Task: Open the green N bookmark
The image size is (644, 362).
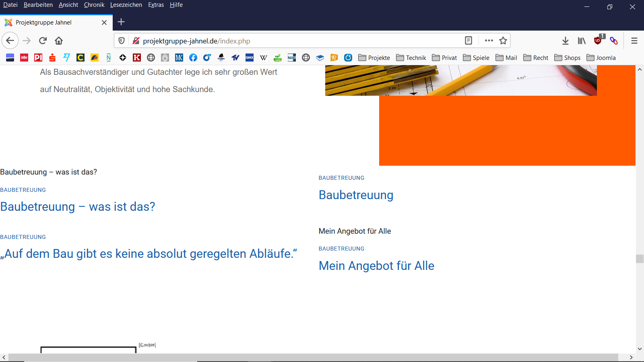Action: pyautogui.click(x=109, y=58)
